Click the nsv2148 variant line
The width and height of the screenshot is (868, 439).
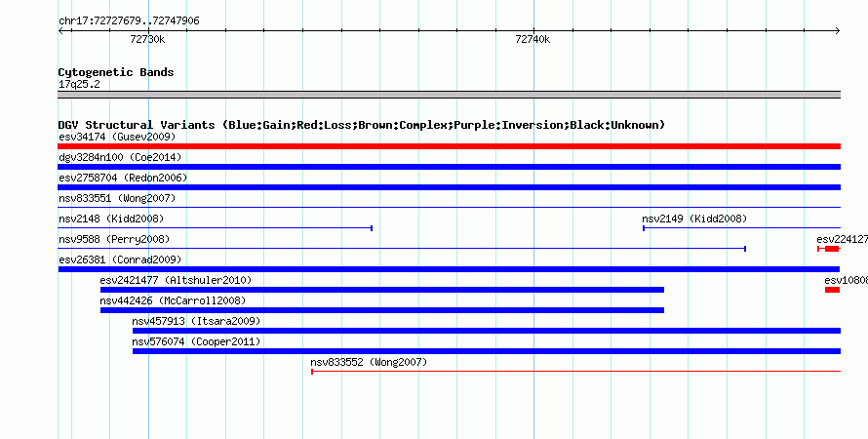[x=216, y=228]
